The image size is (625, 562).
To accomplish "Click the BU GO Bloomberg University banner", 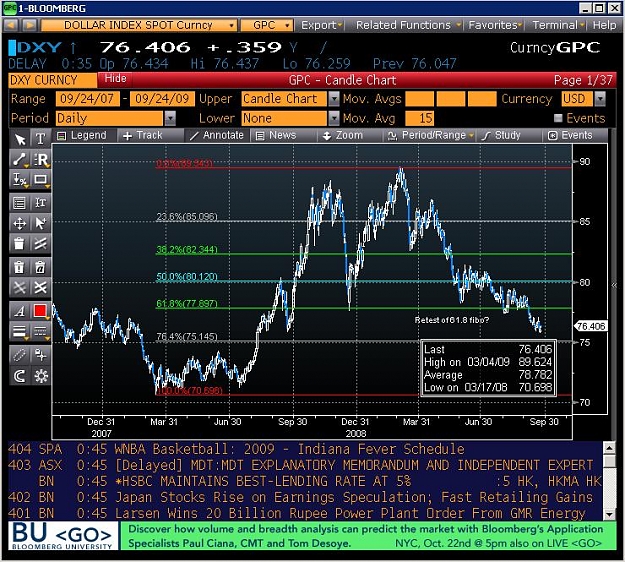I will pyautogui.click(x=63, y=536).
